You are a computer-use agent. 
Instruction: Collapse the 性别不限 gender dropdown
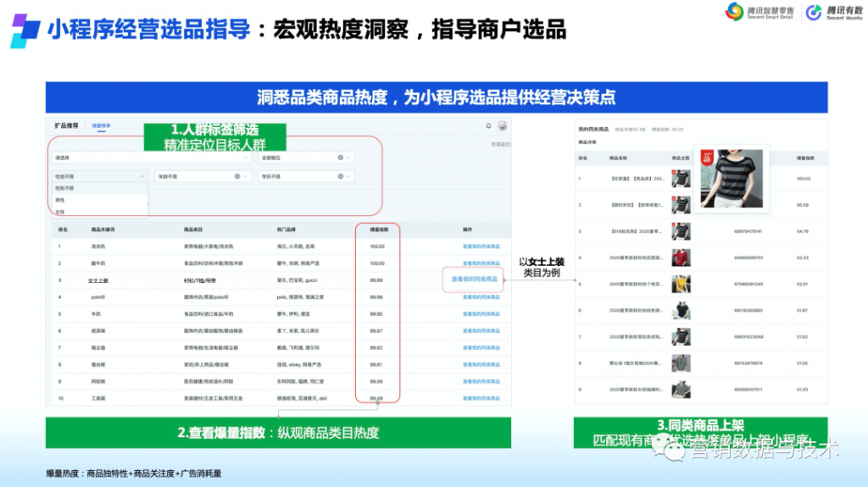141,176
